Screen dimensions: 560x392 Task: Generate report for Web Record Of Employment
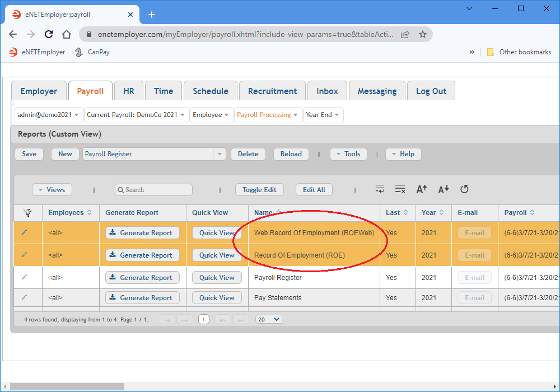point(142,233)
